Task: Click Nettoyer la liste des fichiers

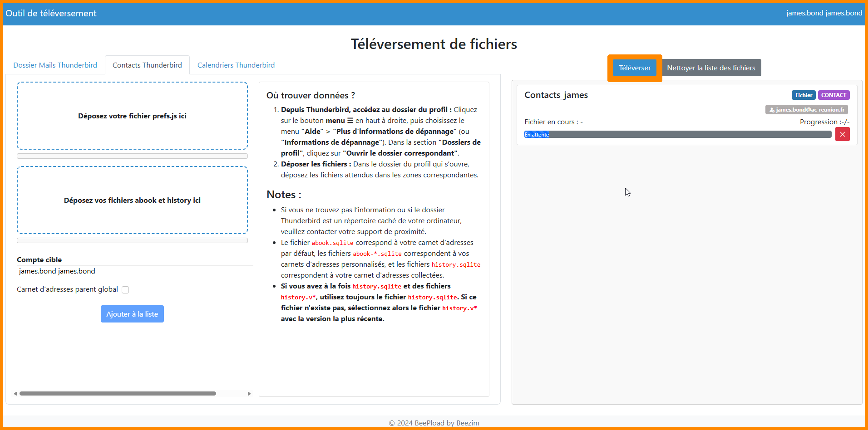Action: coord(711,68)
